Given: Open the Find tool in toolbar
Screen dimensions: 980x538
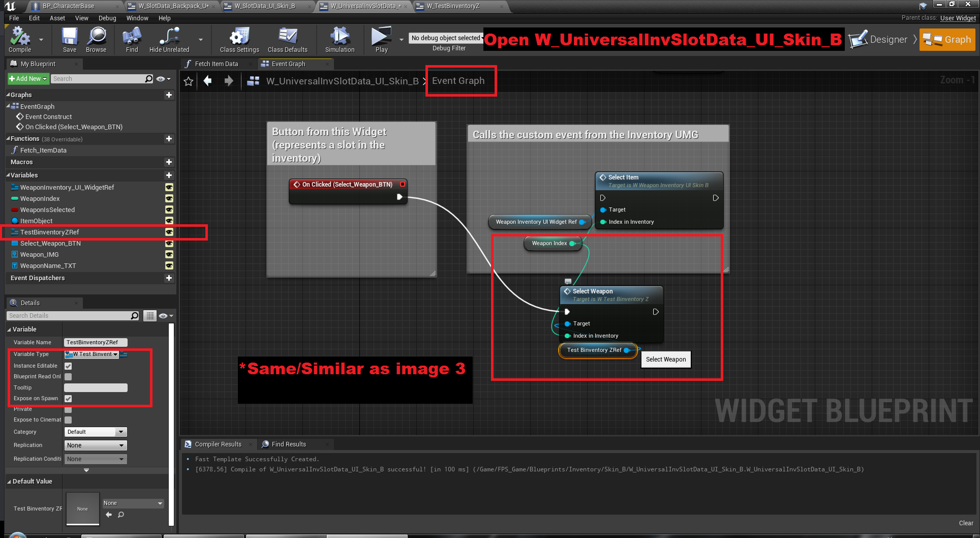Looking at the screenshot, I should point(132,39).
